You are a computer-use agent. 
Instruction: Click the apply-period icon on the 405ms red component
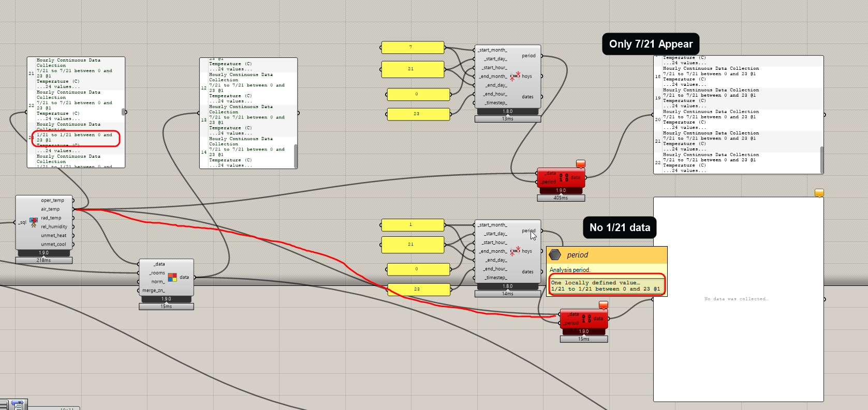coord(564,177)
